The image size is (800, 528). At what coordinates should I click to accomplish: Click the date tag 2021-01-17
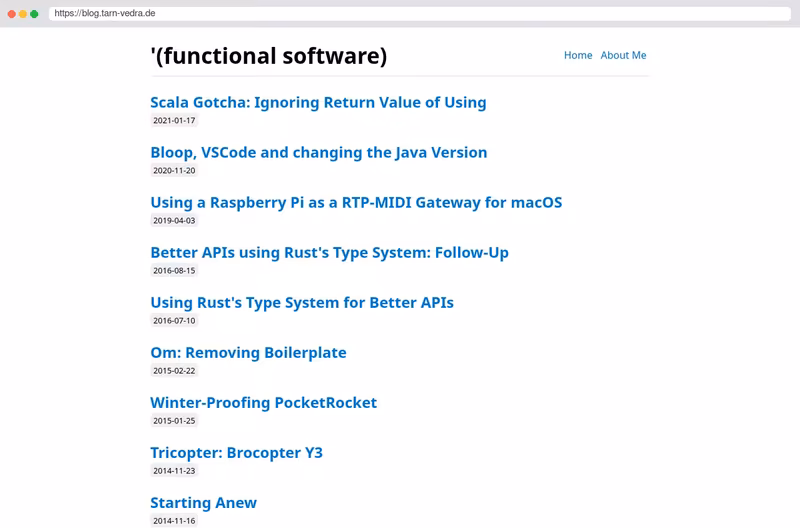174,120
